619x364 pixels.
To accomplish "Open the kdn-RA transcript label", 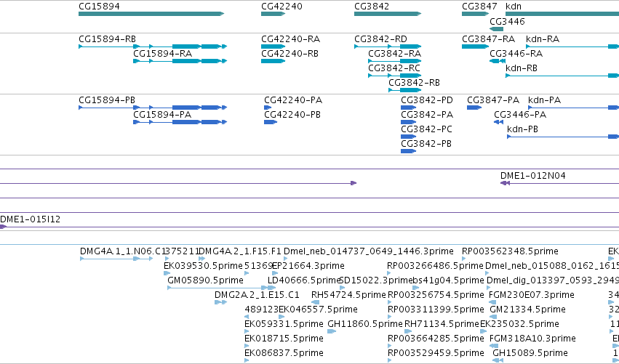I will [543, 39].
